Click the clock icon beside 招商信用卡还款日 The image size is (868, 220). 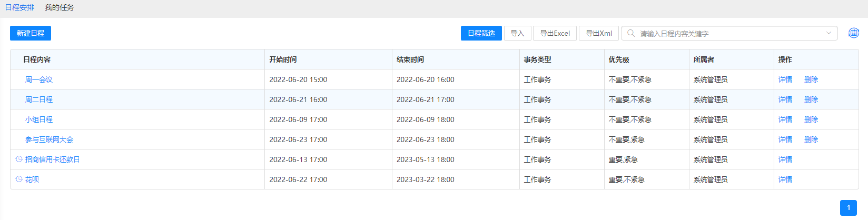pos(19,159)
